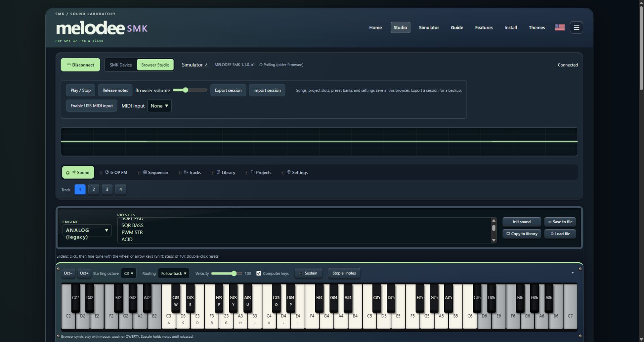The width and height of the screenshot is (644, 342).
Task: Click the Oct+ button
Action: point(84,273)
